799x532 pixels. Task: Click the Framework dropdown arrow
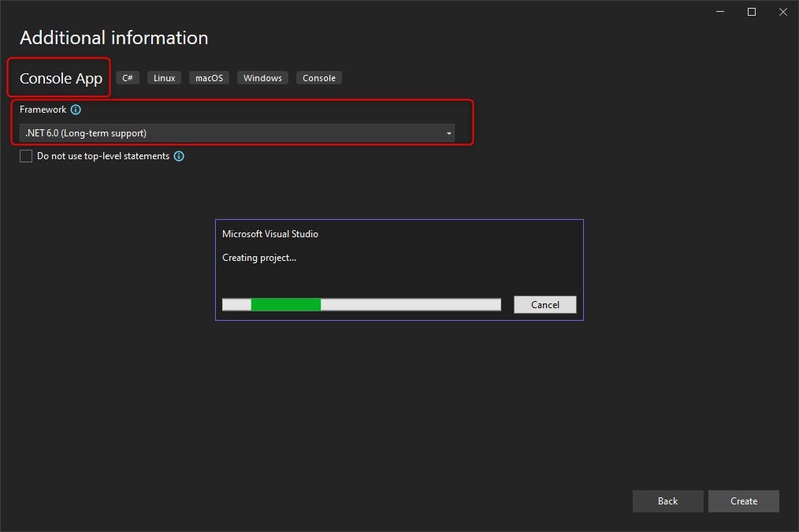click(x=448, y=132)
